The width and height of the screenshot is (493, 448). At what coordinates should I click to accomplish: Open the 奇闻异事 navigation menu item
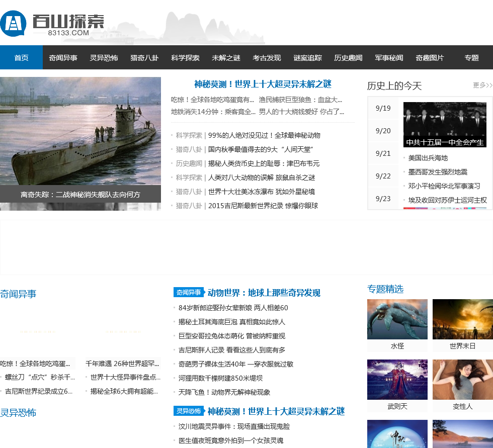click(63, 58)
